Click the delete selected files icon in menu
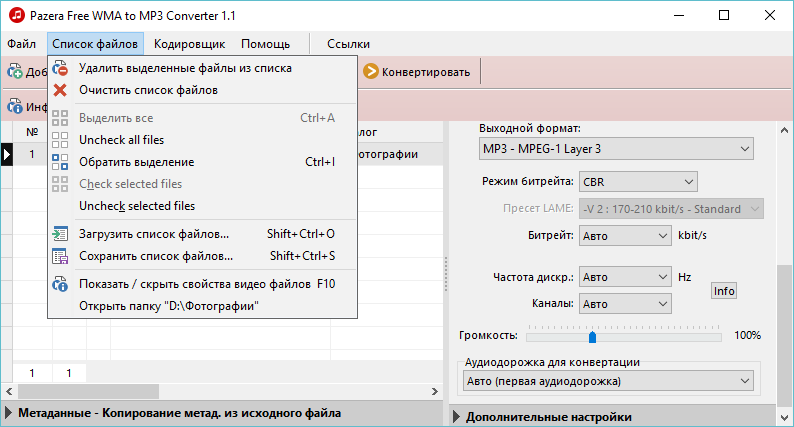794x427 pixels. 60,68
